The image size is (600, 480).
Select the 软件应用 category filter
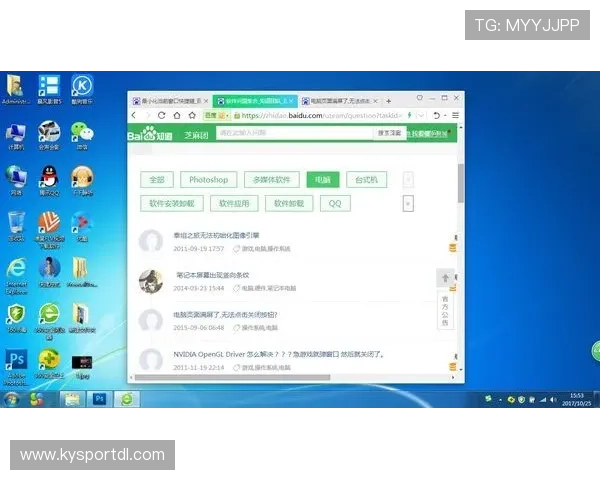[234, 204]
